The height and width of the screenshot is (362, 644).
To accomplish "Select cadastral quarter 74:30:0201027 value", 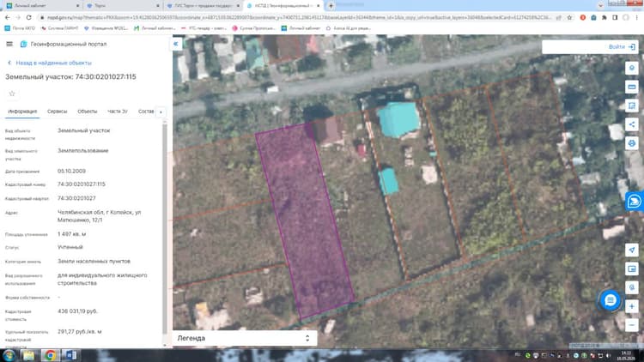I will click(76, 198).
